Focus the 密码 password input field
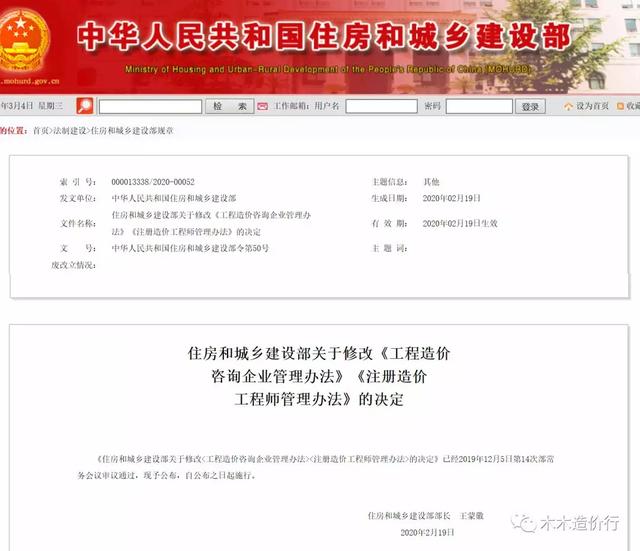640x551 pixels. click(479, 106)
